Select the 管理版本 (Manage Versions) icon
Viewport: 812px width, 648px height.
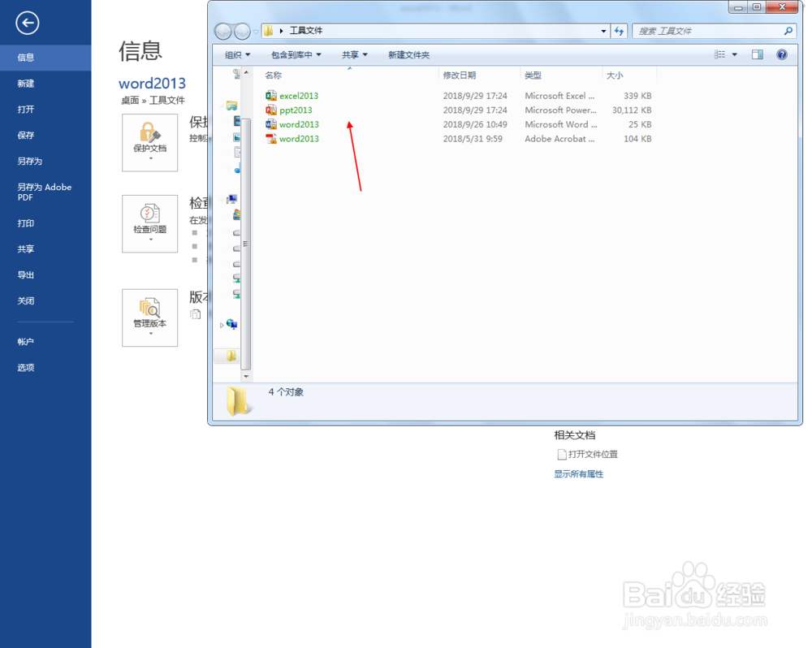pyautogui.click(x=149, y=318)
